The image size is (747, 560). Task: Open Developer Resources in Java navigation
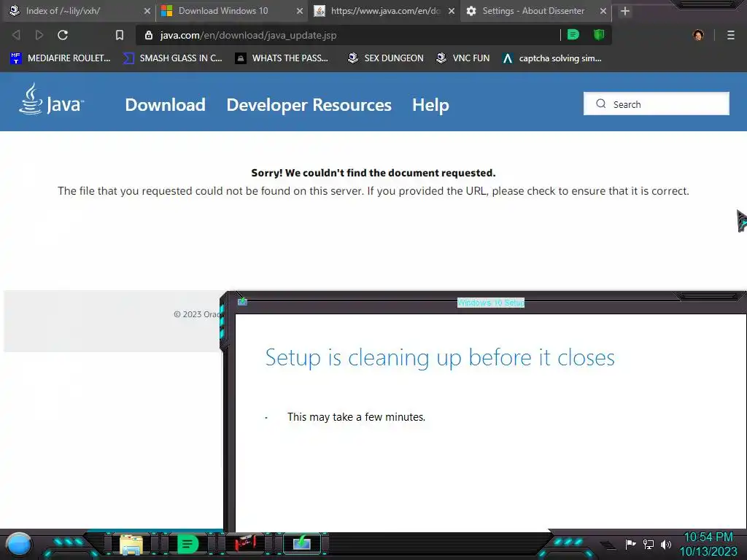[309, 105]
